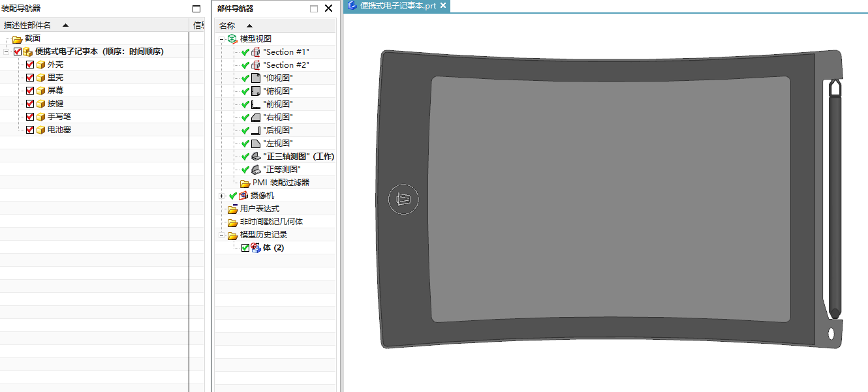Image resolution: width=868 pixels, height=392 pixels.
Task: Toggle the 电池塞 component checkbox
Action: pyautogui.click(x=30, y=130)
